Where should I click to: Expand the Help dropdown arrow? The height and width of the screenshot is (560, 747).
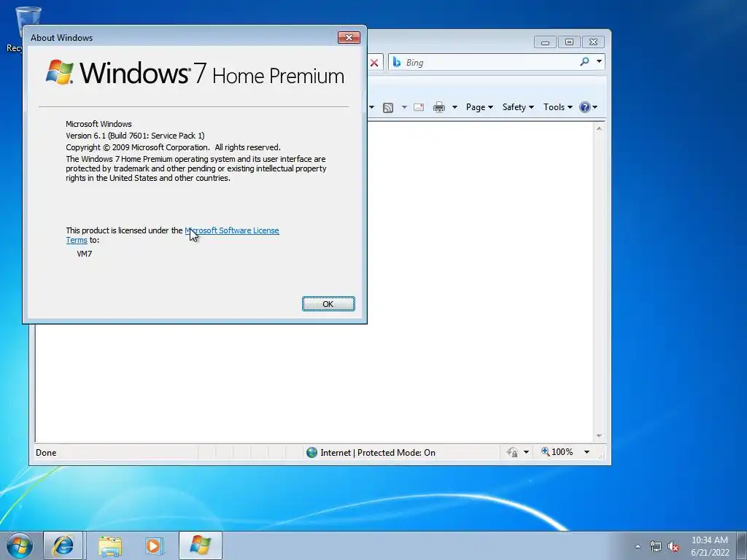[595, 107]
